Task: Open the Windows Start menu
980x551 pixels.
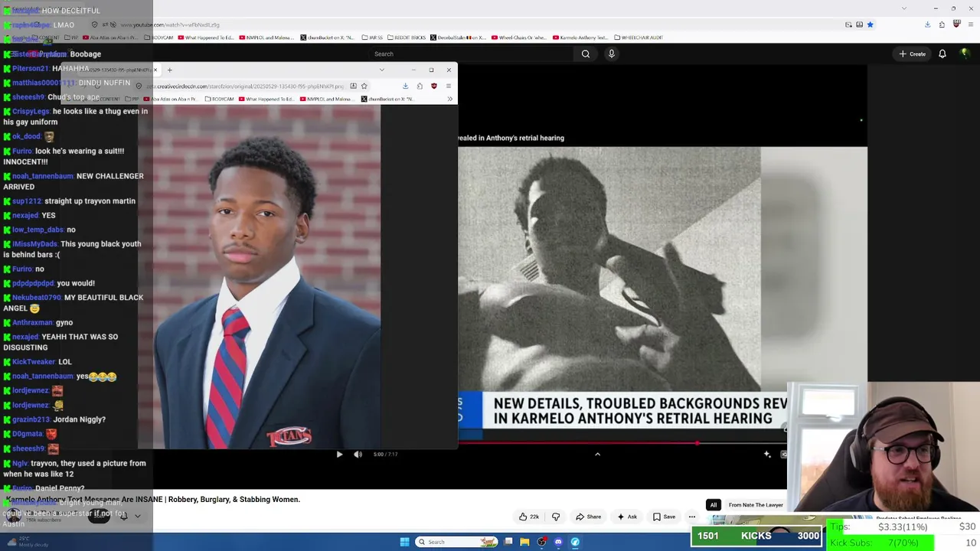Action: pyautogui.click(x=404, y=542)
